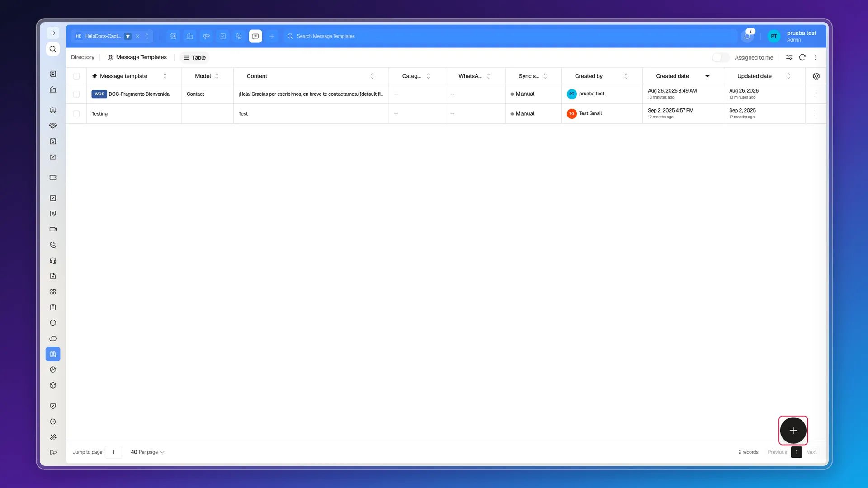Toggle the Assigned to me switch

click(721, 57)
